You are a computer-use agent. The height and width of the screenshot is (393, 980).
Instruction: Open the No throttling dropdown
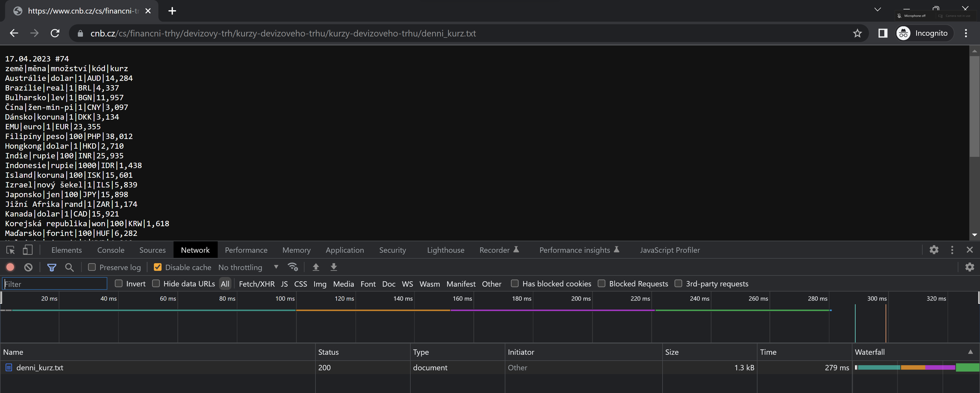point(248,267)
